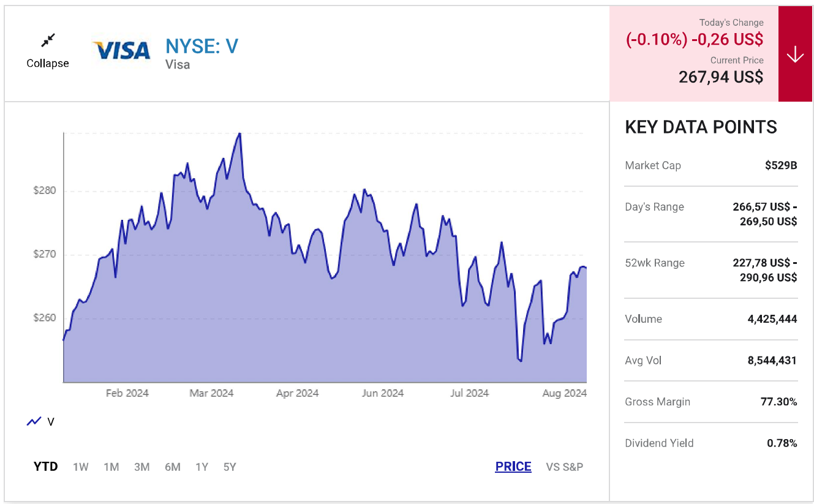Click the Visa logo image
Screen dimensions: 814x504
pyautogui.click(x=121, y=50)
